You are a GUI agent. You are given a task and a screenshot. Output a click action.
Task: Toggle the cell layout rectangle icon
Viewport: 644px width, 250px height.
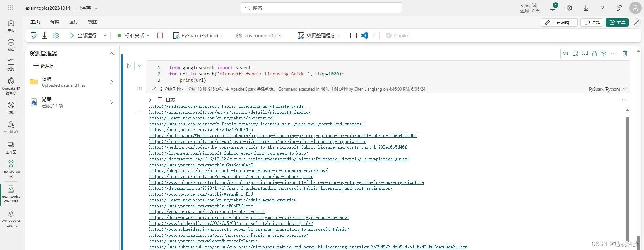(x=353, y=35)
